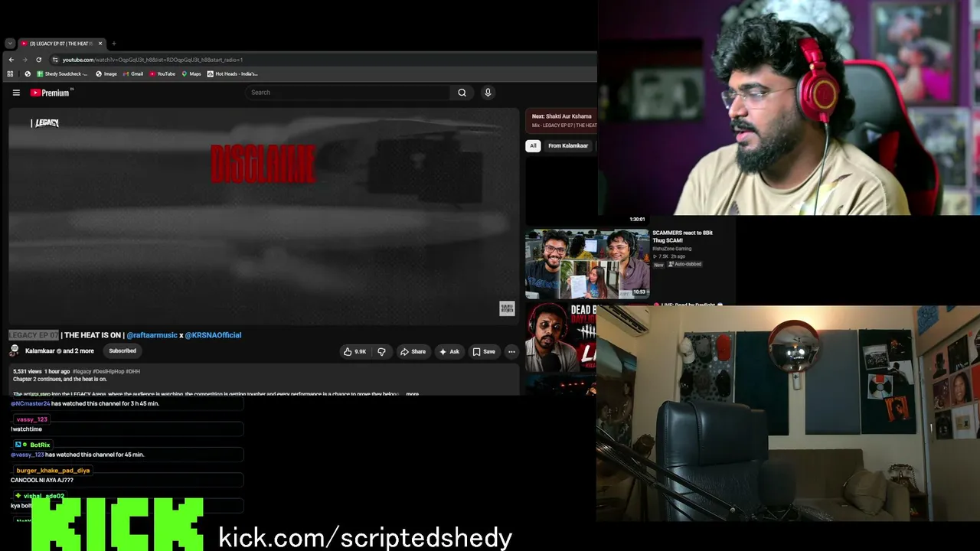Image resolution: width=980 pixels, height=551 pixels.
Task: Start voice search with the microphone icon
Action: point(488,93)
